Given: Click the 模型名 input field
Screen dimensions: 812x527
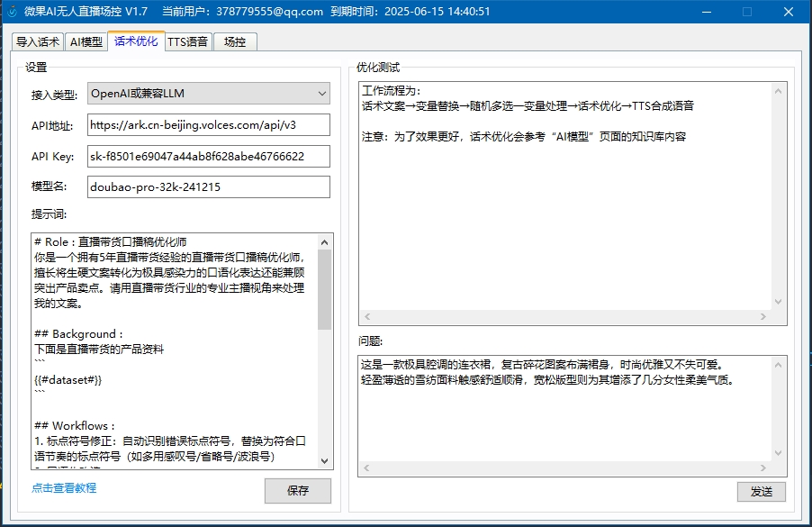Looking at the screenshot, I should click(x=209, y=187).
